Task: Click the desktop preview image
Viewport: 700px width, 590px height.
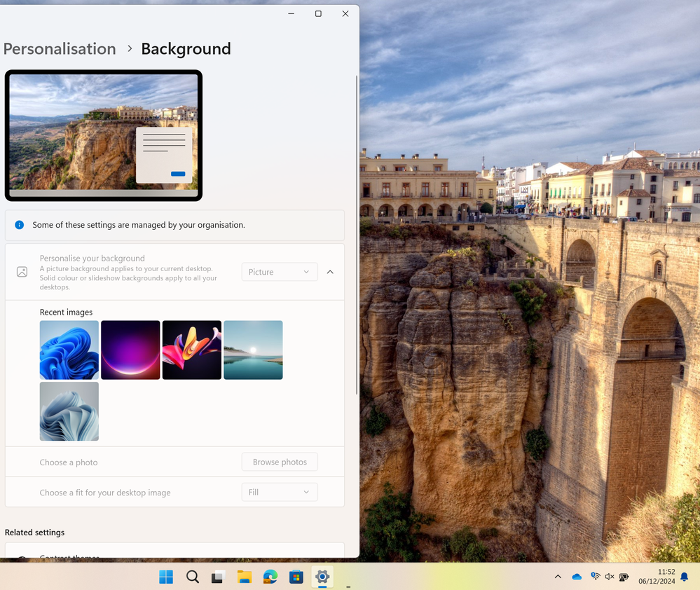Action: [x=104, y=135]
